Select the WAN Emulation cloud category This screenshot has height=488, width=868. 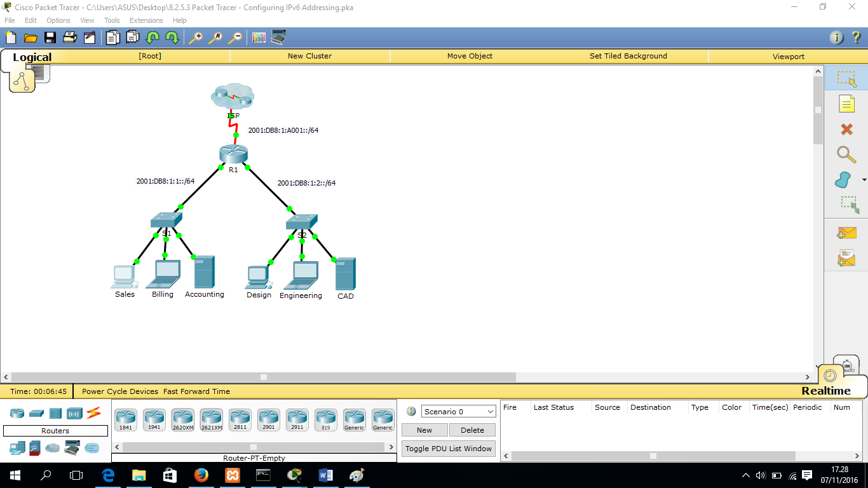point(52,448)
